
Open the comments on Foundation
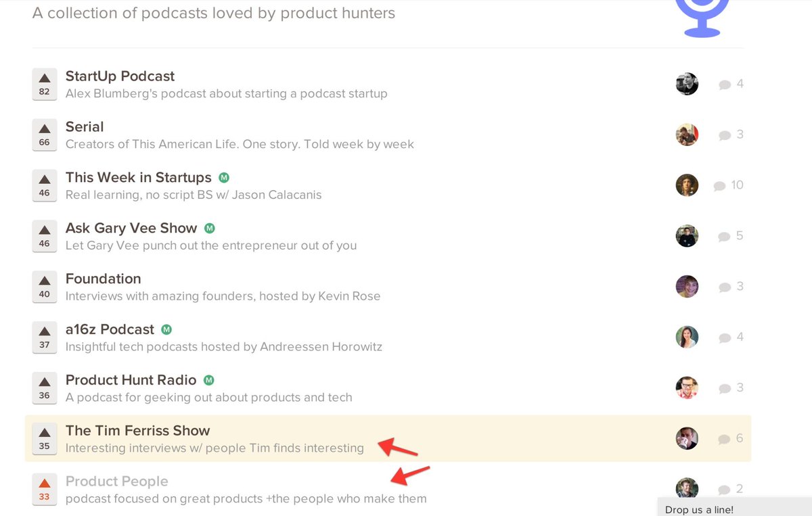[x=731, y=287]
